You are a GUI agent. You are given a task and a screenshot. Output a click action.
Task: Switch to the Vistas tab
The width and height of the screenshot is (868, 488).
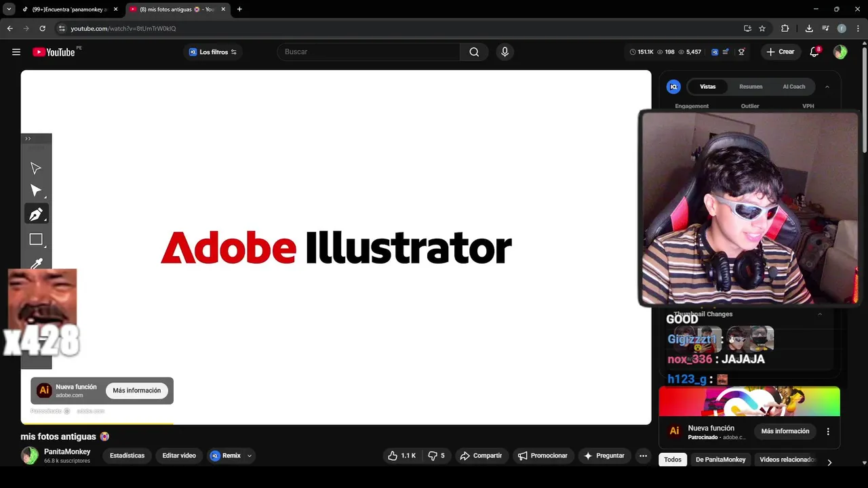(708, 87)
